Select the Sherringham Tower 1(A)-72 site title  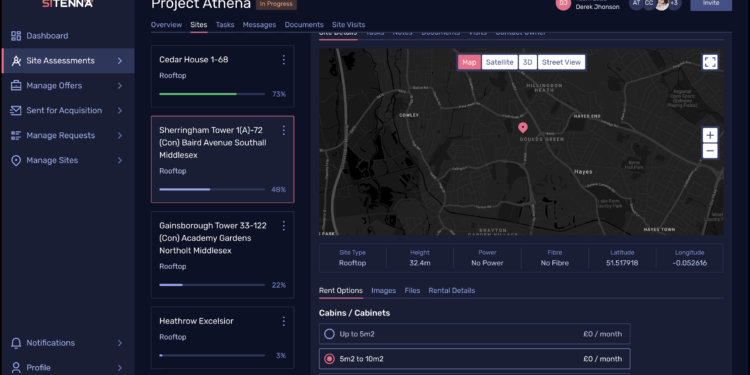click(x=213, y=143)
